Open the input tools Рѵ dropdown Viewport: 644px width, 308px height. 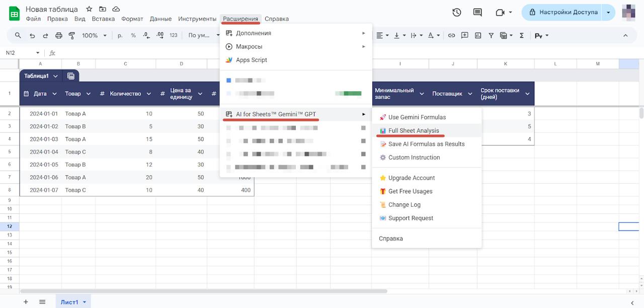coord(541,35)
